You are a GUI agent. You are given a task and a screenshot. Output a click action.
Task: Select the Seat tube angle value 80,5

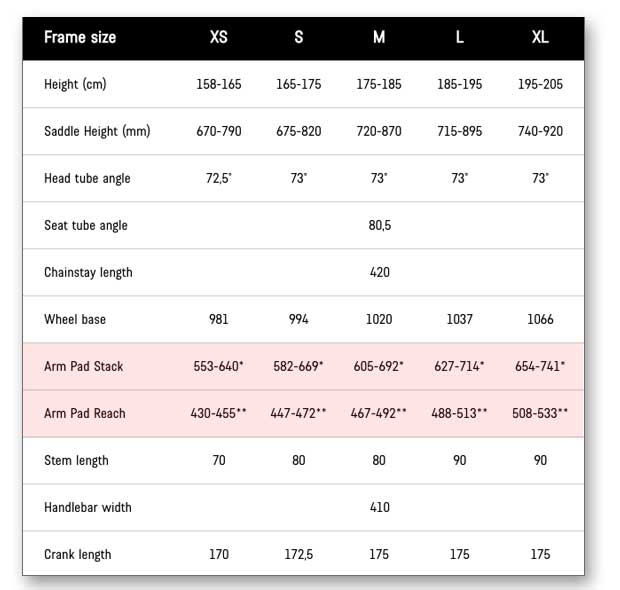coord(379,225)
